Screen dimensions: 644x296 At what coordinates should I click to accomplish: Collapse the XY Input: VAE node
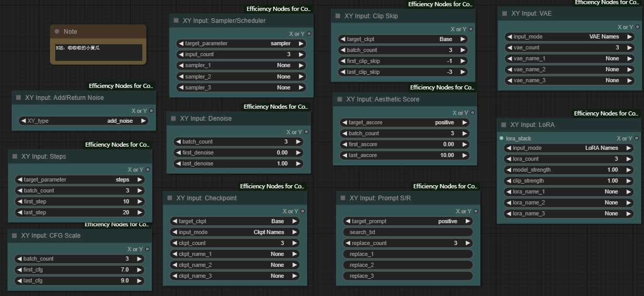point(504,14)
